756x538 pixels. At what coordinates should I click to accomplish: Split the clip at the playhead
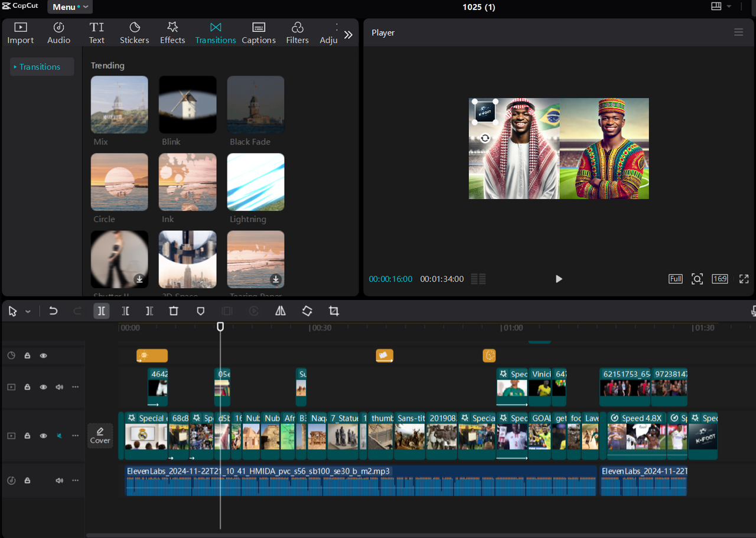(102, 311)
